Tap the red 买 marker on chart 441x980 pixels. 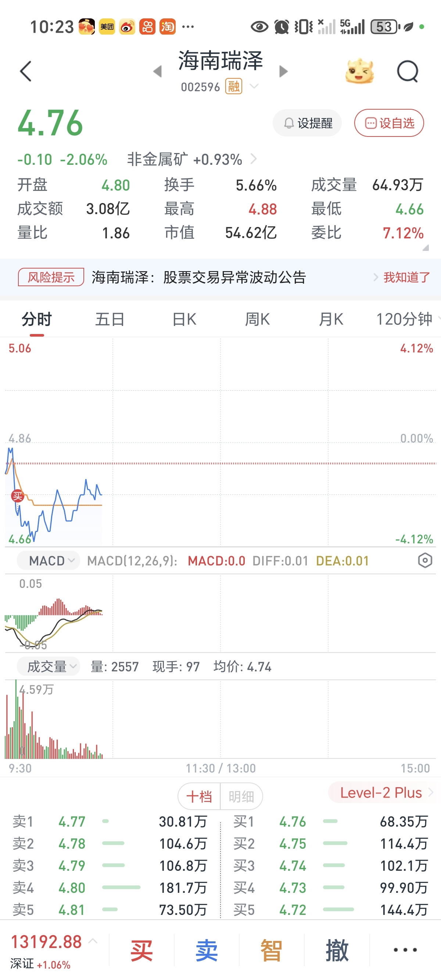click(x=18, y=496)
